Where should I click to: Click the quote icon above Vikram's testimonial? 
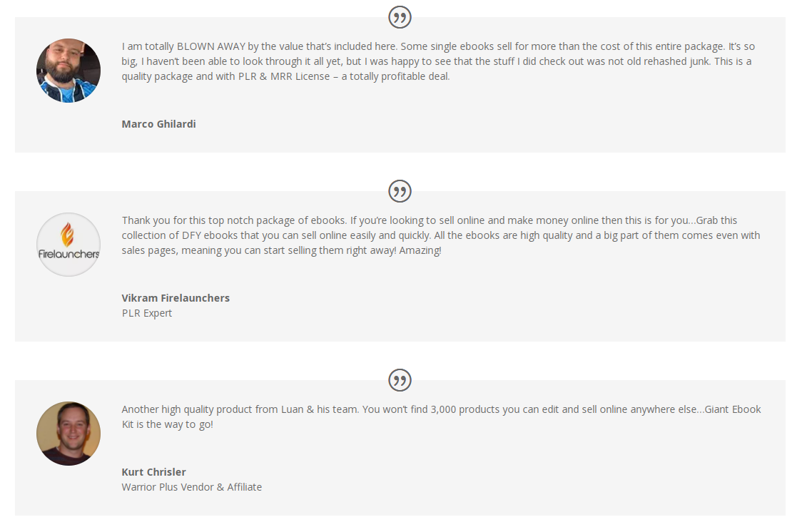click(400, 192)
